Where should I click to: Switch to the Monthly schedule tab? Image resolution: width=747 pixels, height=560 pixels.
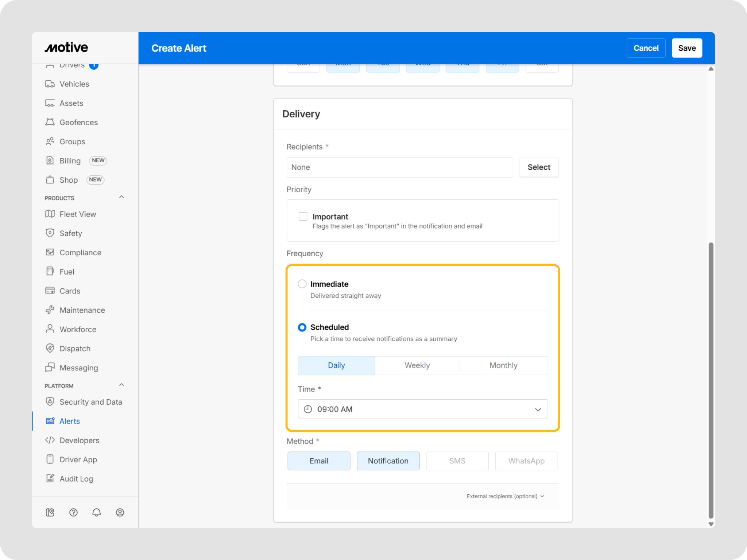[503, 365]
